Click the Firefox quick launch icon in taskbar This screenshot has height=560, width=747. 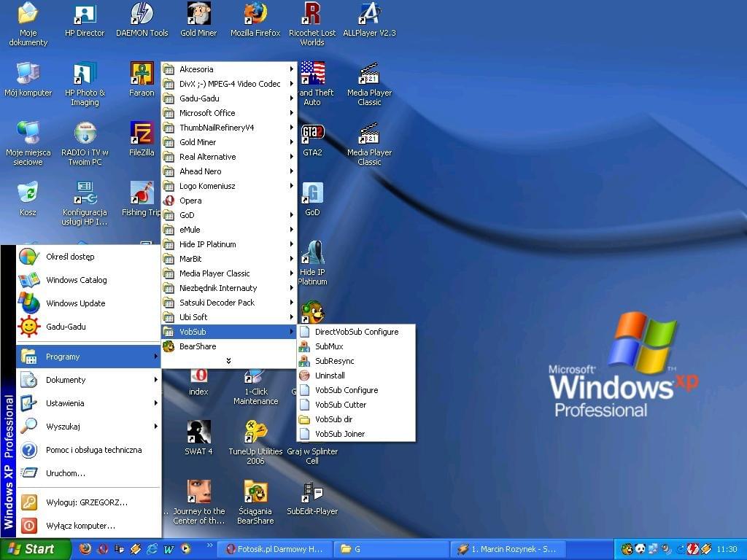[85, 549]
